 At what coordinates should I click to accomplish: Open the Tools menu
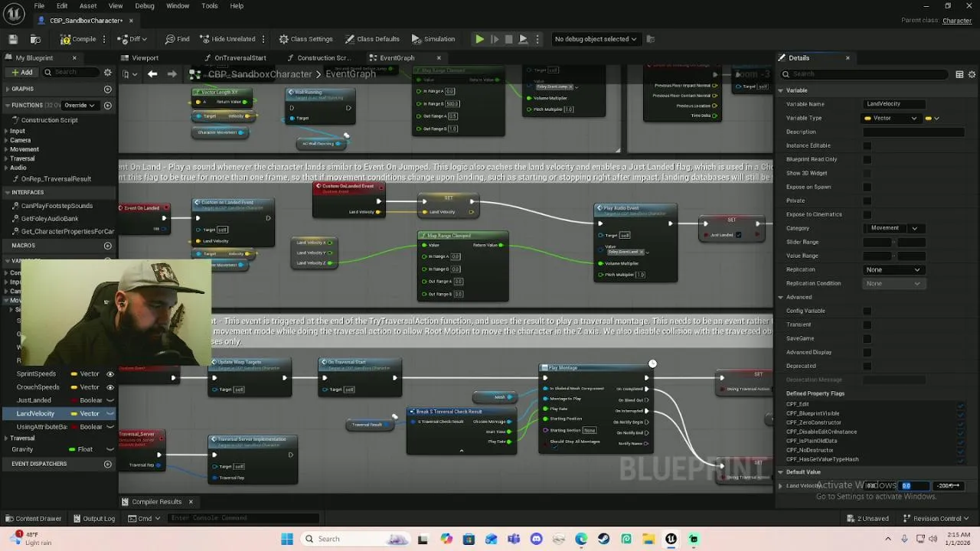click(x=210, y=6)
